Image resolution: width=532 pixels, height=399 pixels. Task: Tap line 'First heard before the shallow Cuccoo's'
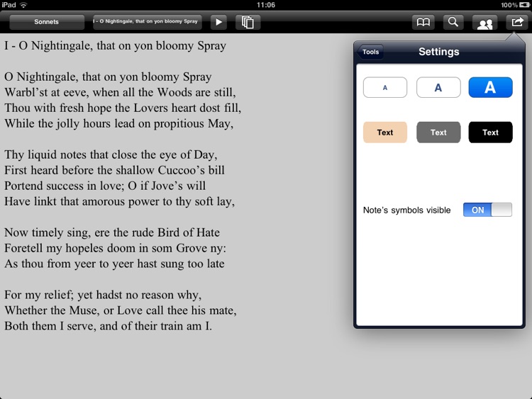coord(114,170)
